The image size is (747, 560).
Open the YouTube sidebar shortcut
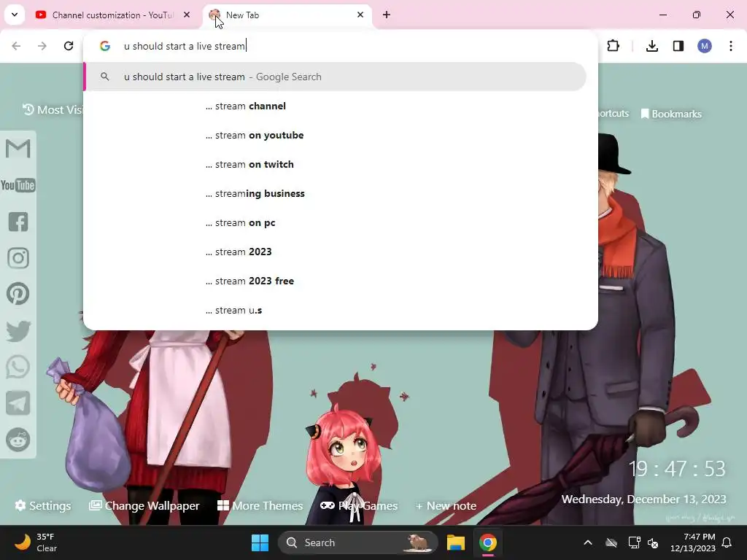point(18,185)
